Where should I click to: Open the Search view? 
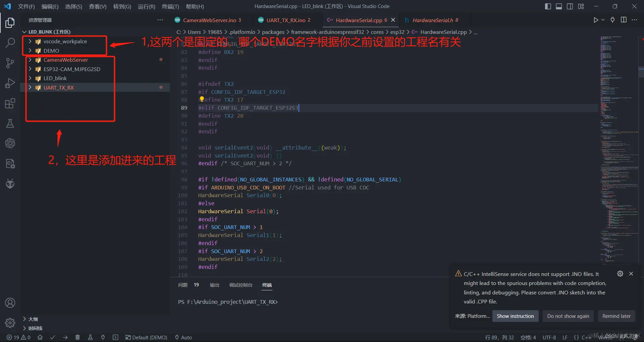pyautogui.click(x=10, y=43)
